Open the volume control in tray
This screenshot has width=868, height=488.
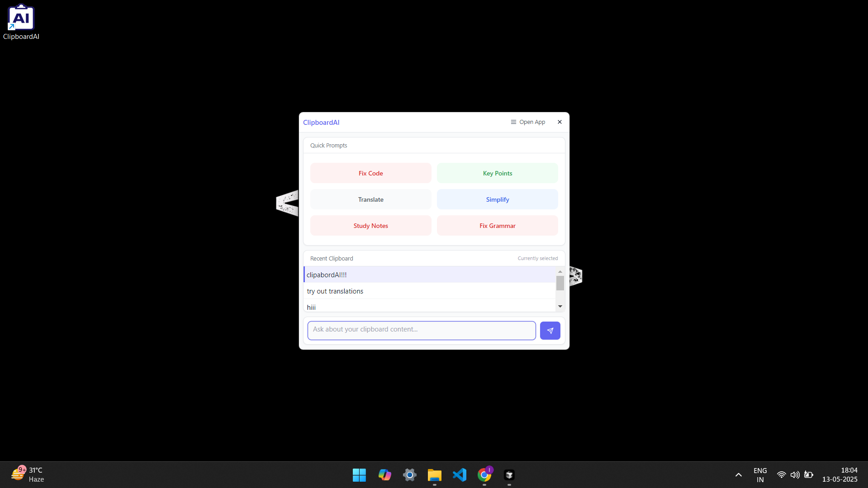(x=795, y=475)
